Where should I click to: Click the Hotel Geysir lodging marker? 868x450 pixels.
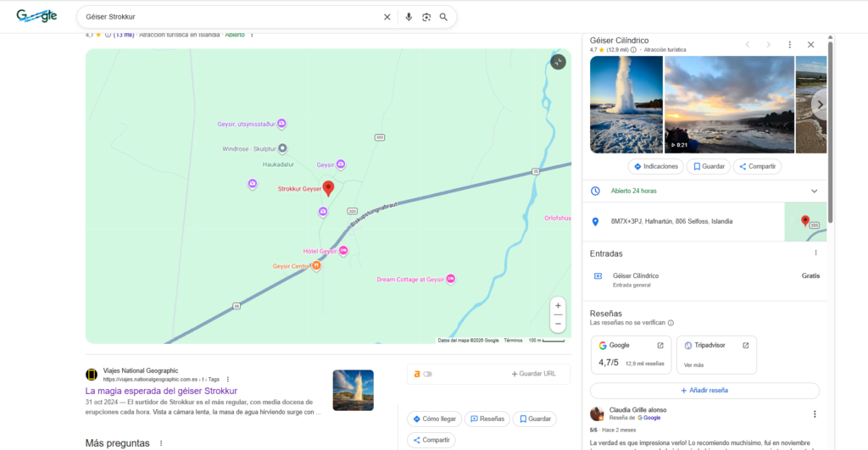pyautogui.click(x=344, y=251)
